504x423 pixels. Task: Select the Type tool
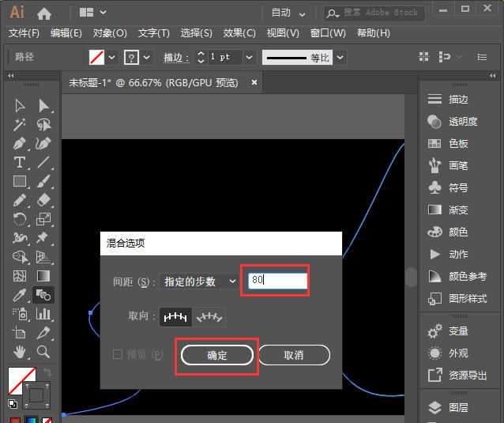point(21,163)
